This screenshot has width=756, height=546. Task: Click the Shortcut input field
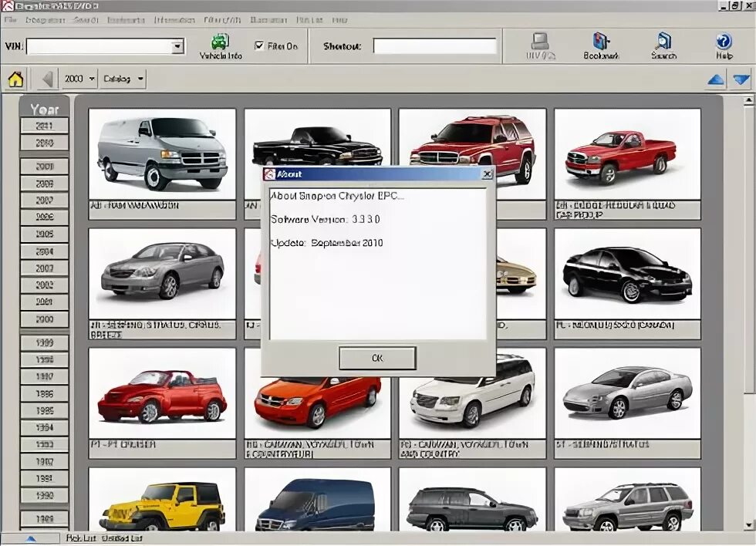pyautogui.click(x=435, y=46)
